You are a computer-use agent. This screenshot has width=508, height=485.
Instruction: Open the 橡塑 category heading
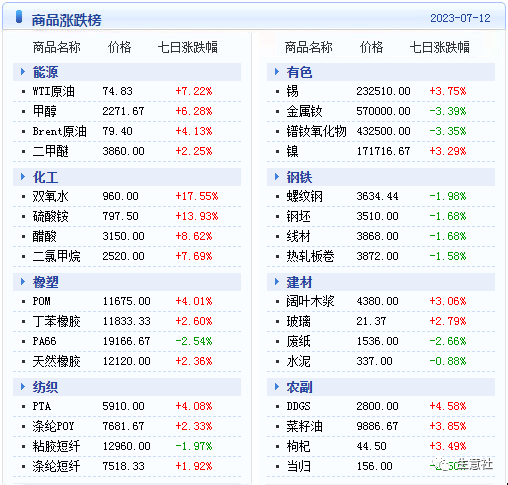pos(45,282)
